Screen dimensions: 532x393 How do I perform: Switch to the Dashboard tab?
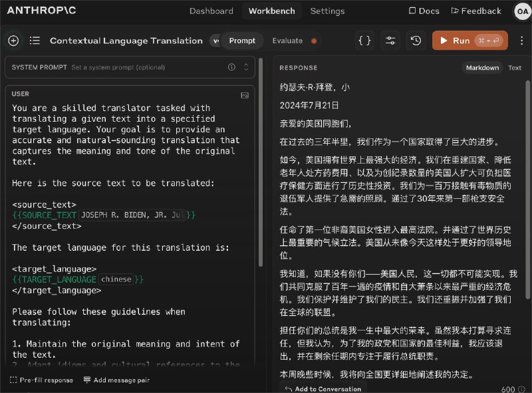pos(211,11)
